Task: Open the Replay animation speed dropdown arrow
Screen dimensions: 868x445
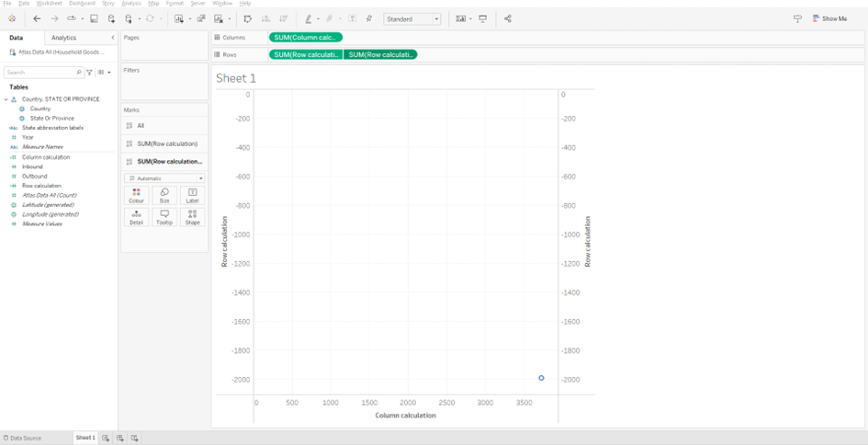Action: (x=83, y=18)
